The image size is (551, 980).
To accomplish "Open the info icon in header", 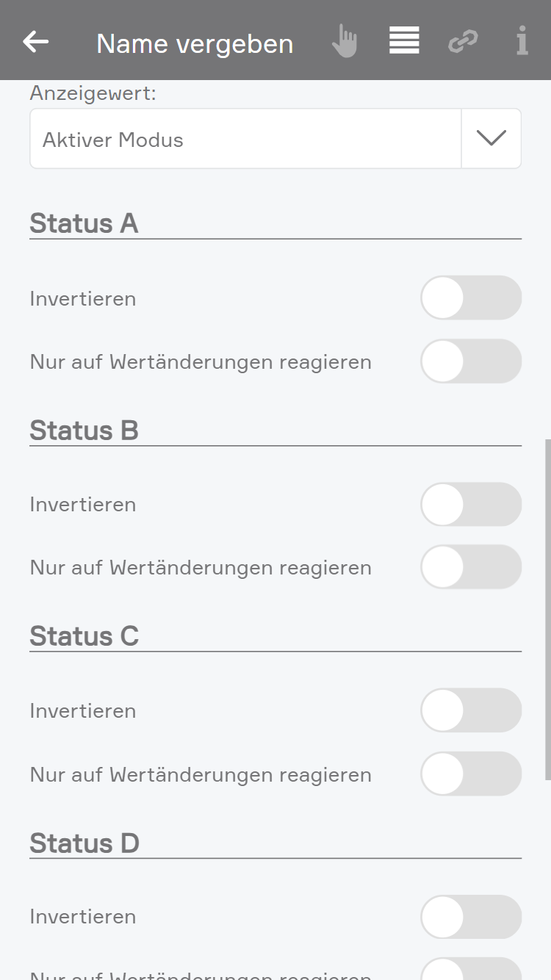I will pyautogui.click(x=522, y=41).
